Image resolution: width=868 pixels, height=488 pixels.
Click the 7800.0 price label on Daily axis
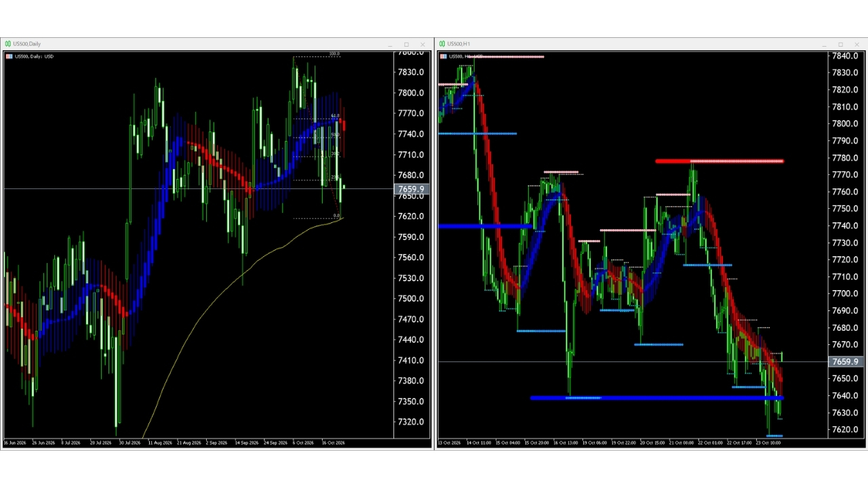pyautogui.click(x=411, y=93)
